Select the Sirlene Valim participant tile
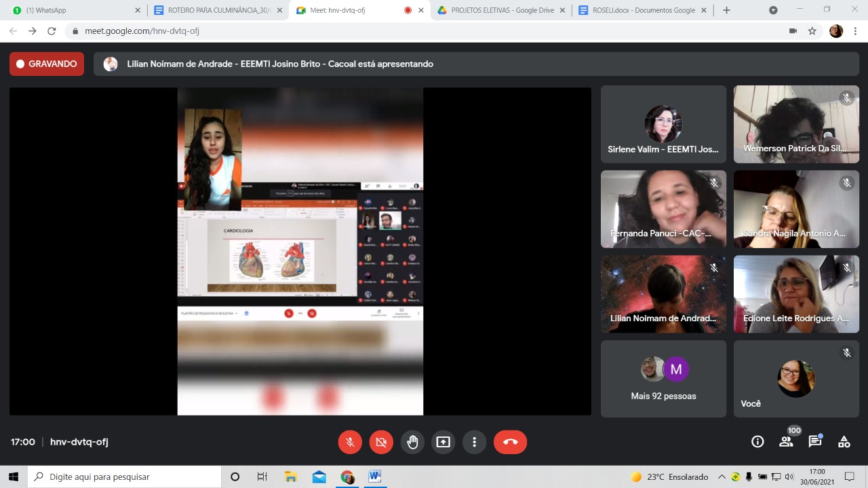Image resolution: width=868 pixels, height=488 pixels. click(663, 124)
